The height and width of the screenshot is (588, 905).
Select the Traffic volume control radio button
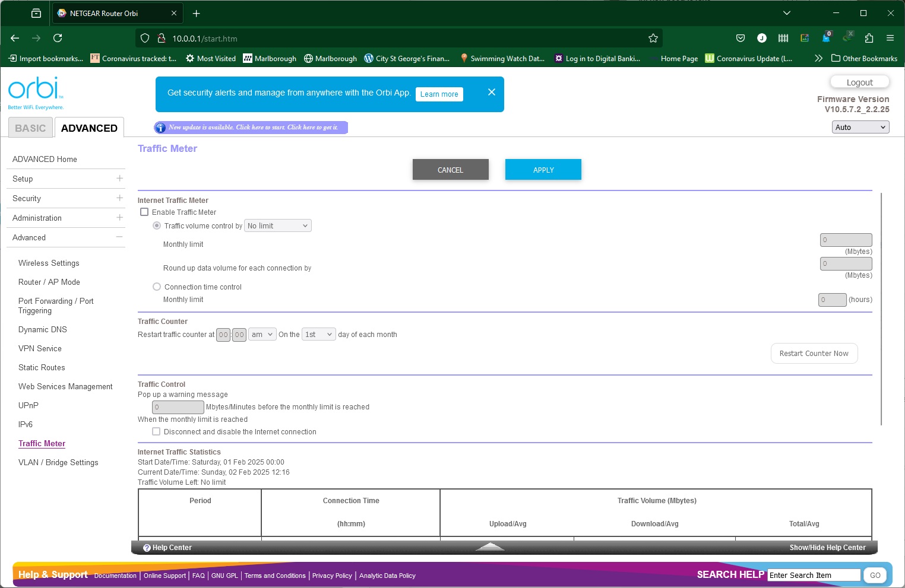tap(157, 225)
